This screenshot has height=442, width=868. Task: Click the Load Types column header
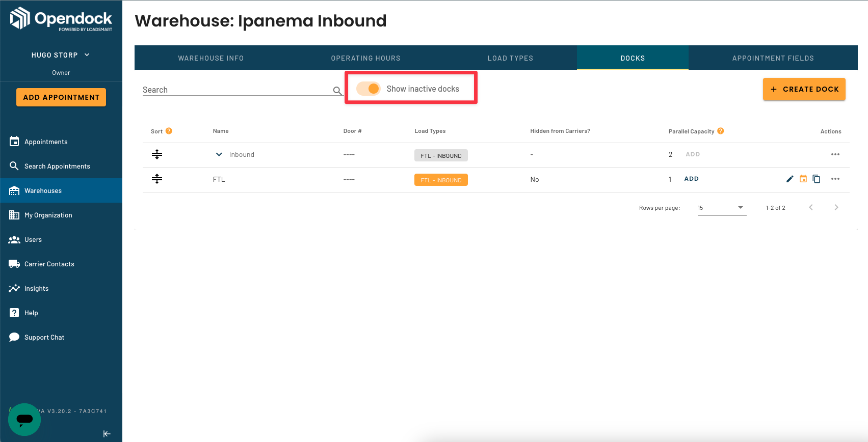click(x=430, y=131)
